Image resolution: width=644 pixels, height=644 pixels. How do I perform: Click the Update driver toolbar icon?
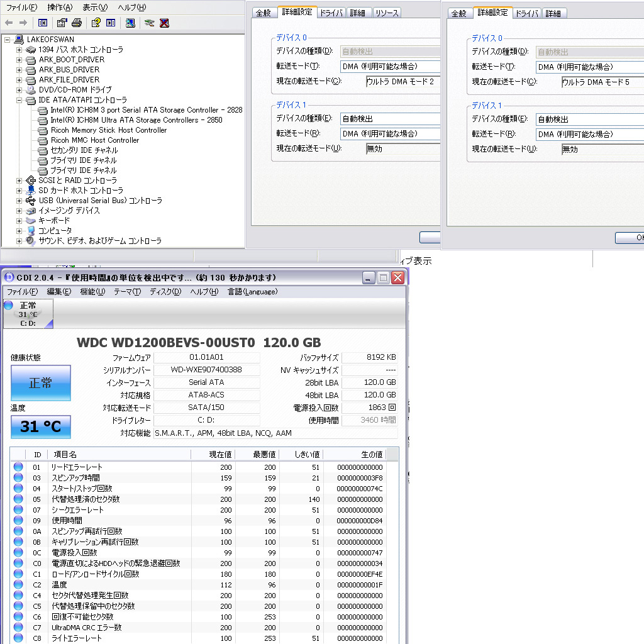tap(150, 23)
